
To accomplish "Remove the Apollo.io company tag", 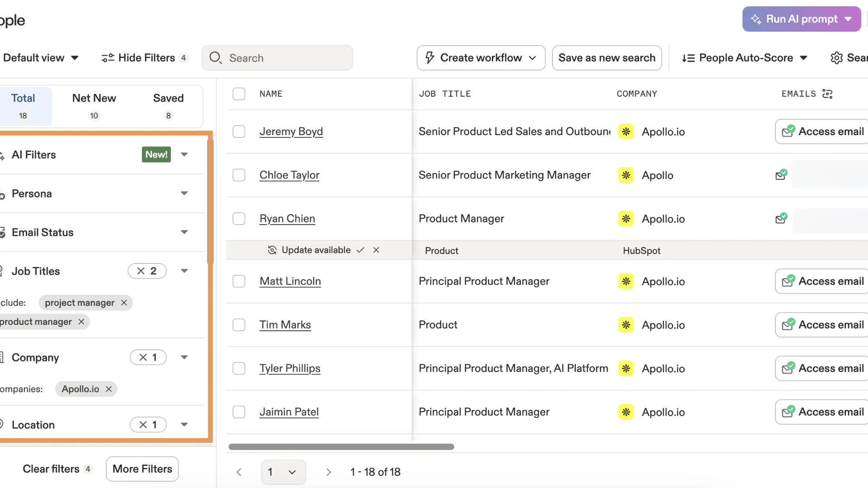I will 108,389.
